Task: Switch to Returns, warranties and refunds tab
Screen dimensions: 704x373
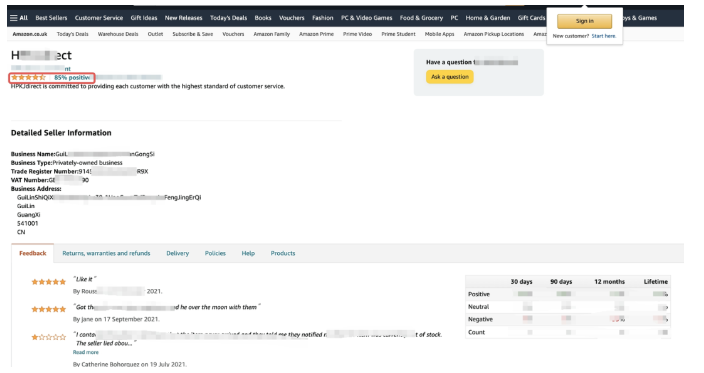Action: 106,254
